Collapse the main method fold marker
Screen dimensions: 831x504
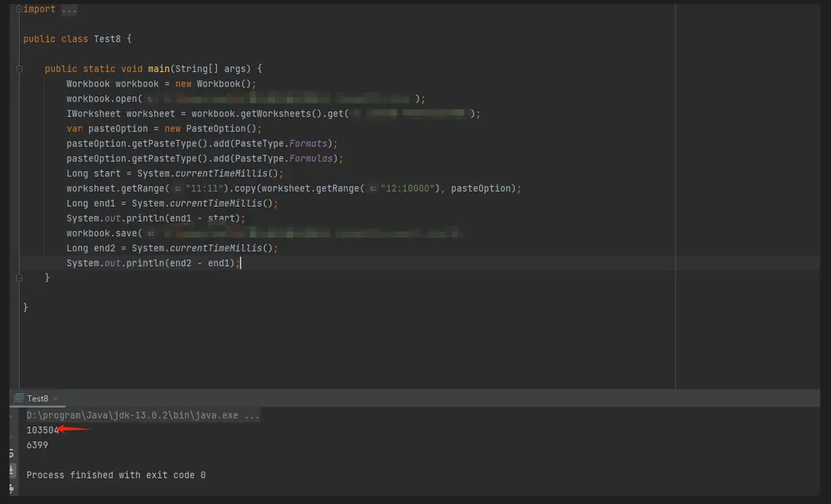[19, 69]
